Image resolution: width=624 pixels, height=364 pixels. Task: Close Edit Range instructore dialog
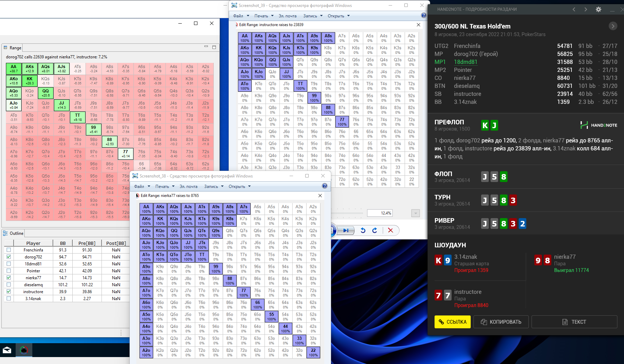(x=419, y=25)
